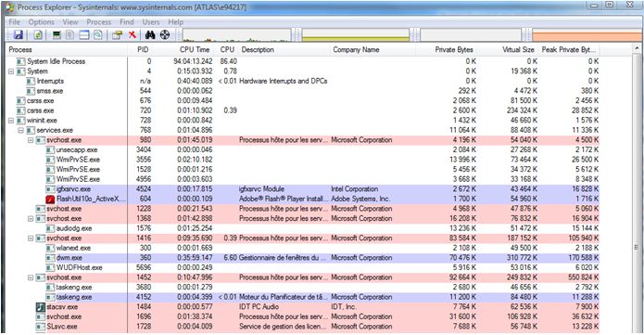Click the SLsvc.exe process icon
This screenshot has width=644, height=335.
click(x=40, y=327)
